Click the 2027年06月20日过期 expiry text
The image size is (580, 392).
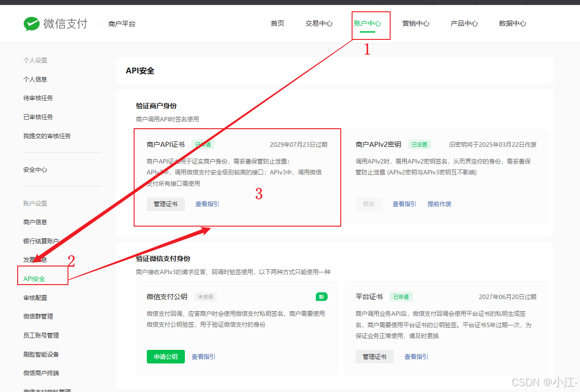tap(507, 297)
